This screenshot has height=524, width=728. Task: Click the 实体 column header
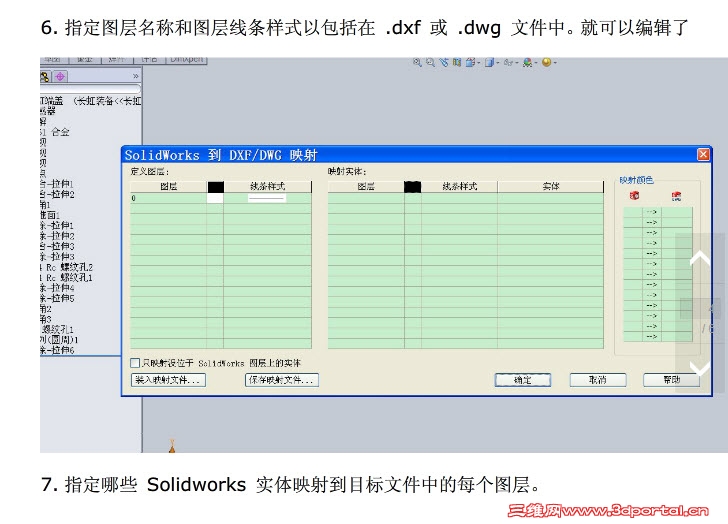[551, 187]
